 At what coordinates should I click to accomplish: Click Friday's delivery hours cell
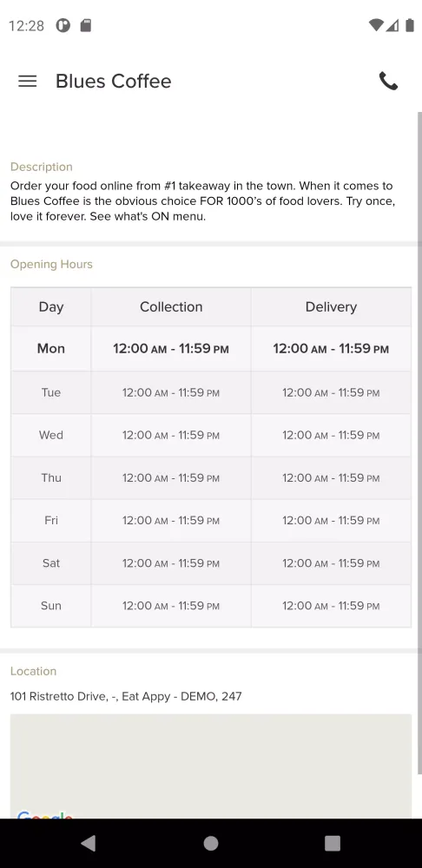[x=331, y=520]
